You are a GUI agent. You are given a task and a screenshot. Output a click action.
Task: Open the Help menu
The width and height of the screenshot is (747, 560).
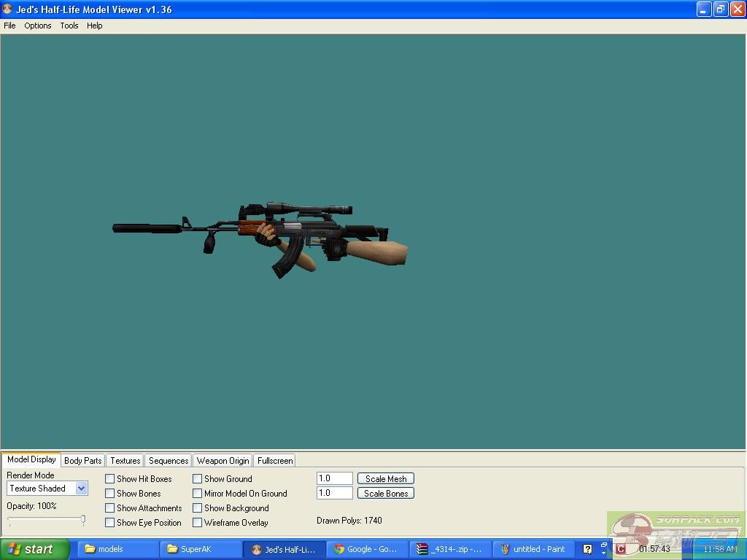click(94, 26)
